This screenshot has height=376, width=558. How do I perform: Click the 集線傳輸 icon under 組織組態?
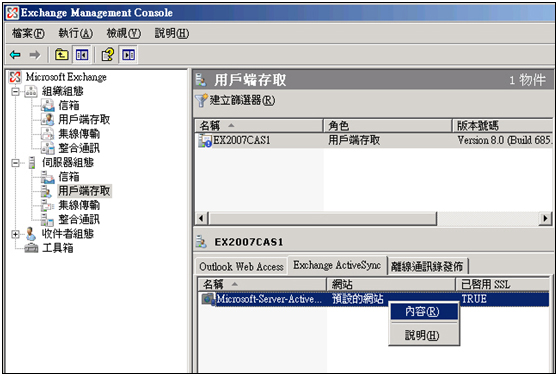point(48,134)
